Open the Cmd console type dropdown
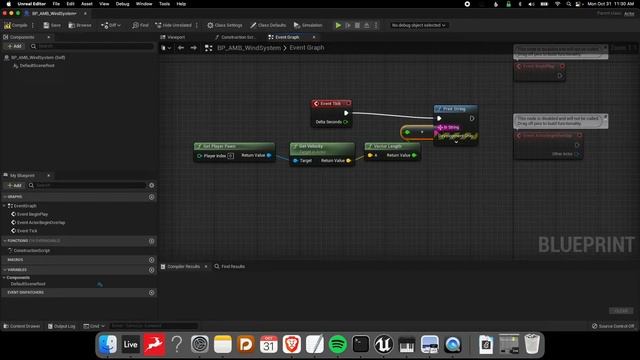The image size is (640, 360). (x=94, y=326)
